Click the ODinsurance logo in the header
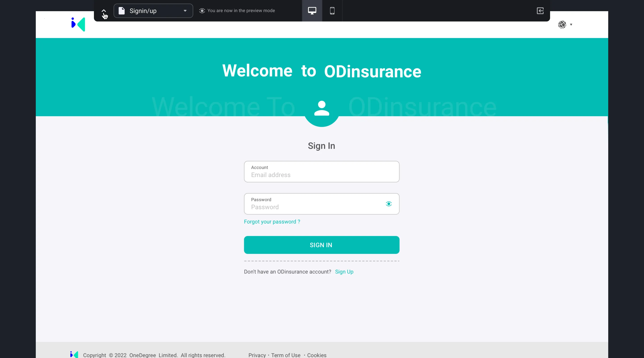Viewport: 644px width, 358px height. (x=78, y=25)
